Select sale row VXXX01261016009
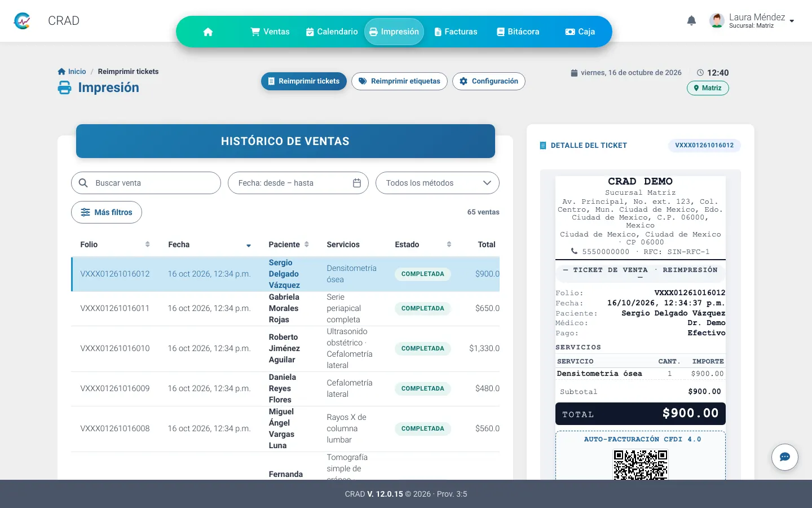 [x=285, y=388]
